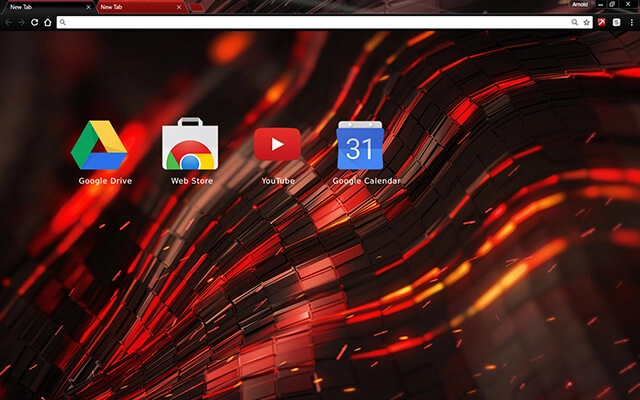Viewport: 640px width, 400px height.
Task: Minimize the Chrome window
Action: pos(600,4)
